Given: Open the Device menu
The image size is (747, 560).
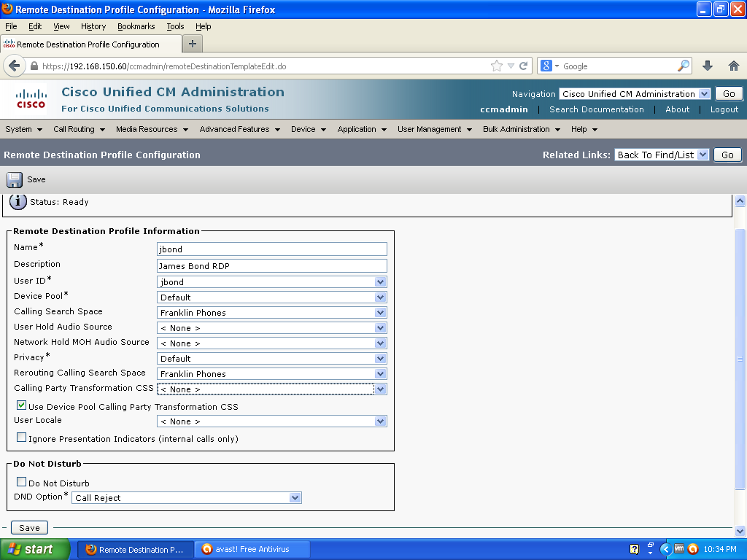Looking at the screenshot, I should pos(309,129).
